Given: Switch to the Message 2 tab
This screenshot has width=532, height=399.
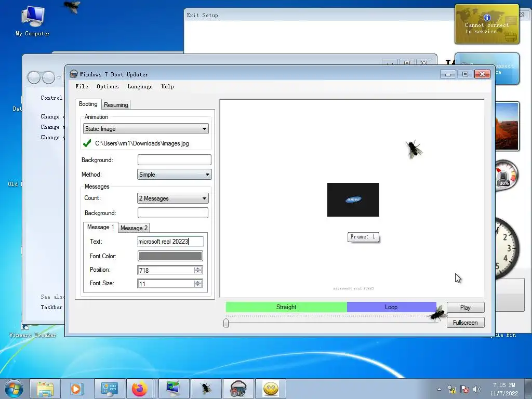Looking at the screenshot, I should click(x=134, y=228).
